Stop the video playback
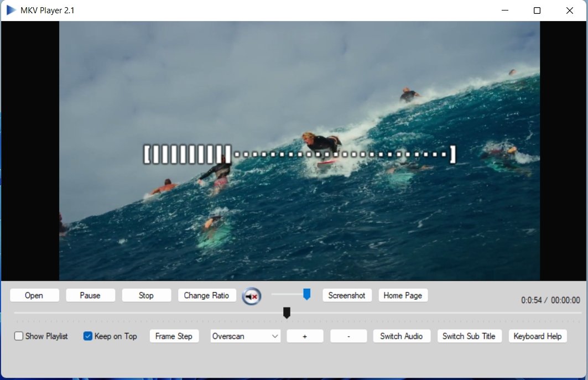The width and height of the screenshot is (588, 380). point(146,295)
